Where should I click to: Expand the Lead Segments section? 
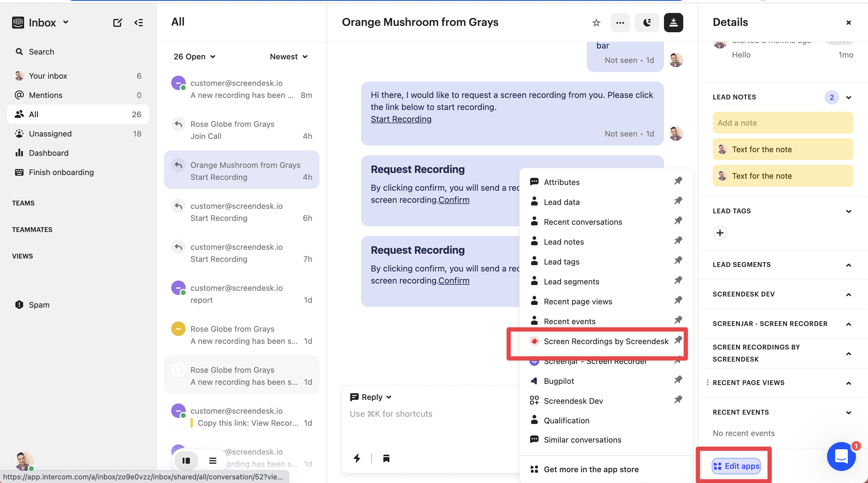pos(848,265)
